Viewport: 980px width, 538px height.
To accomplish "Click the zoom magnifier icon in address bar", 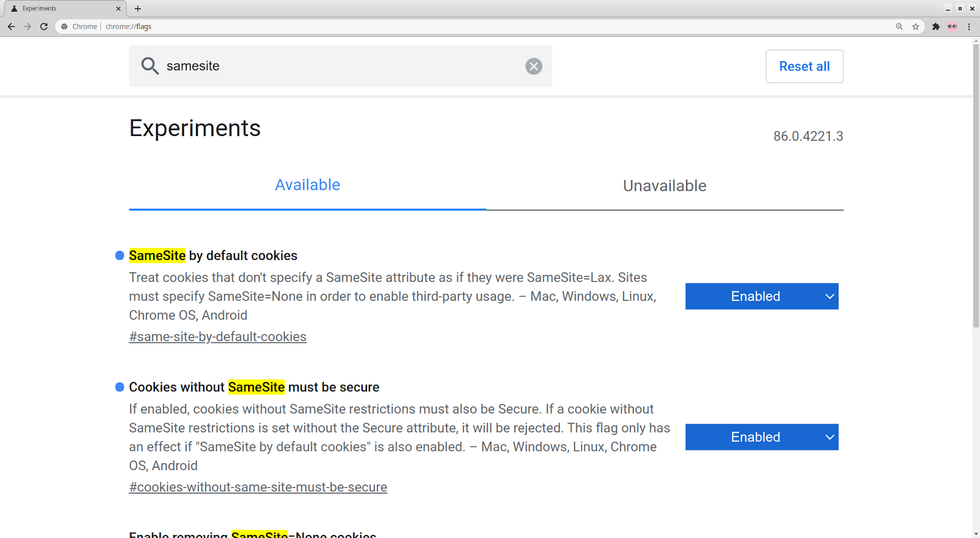I will point(899,26).
